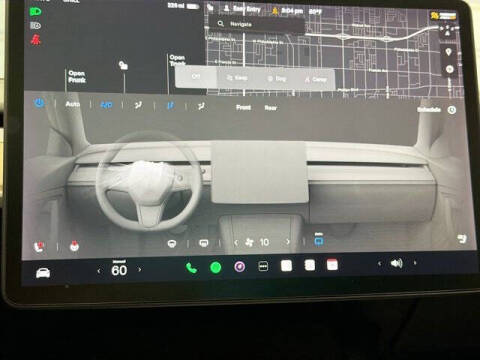Tap the map pin destinations icon
Image resolution: width=480 pixels, height=360 pixels.
coord(449,52)
